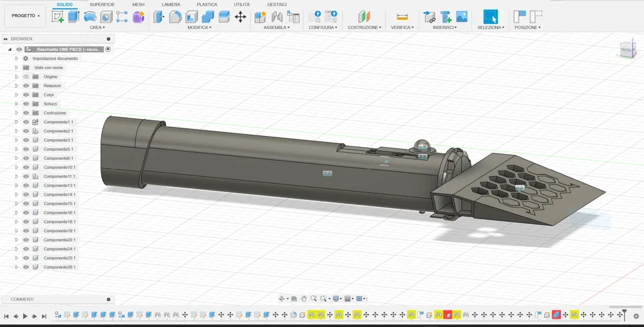Select the Move/Copy arrows tool
644x327 pixels.
pyautogui.click(x=240, y=17)
